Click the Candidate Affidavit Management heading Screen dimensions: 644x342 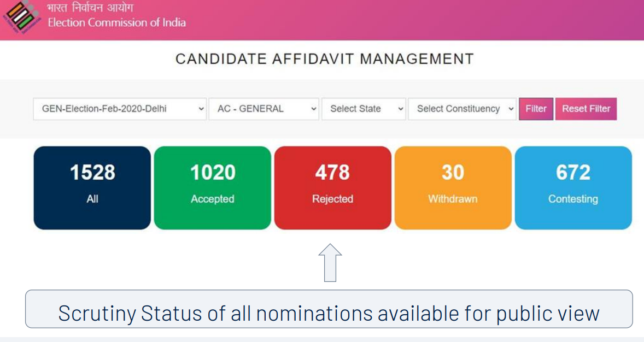[325, 59]
